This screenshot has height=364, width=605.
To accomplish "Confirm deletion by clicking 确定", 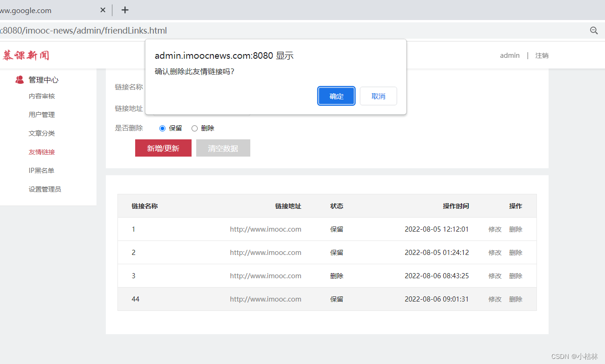I will coord(336,96).
